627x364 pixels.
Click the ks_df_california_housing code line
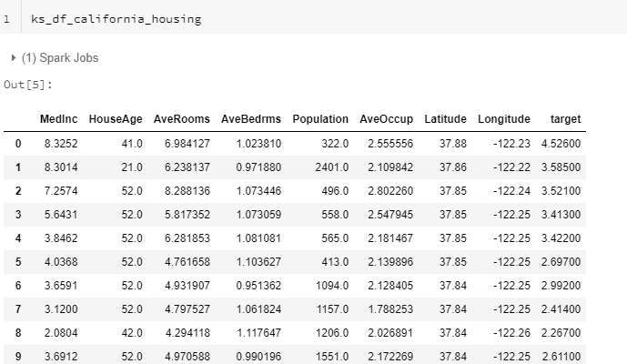click(116, 19)
